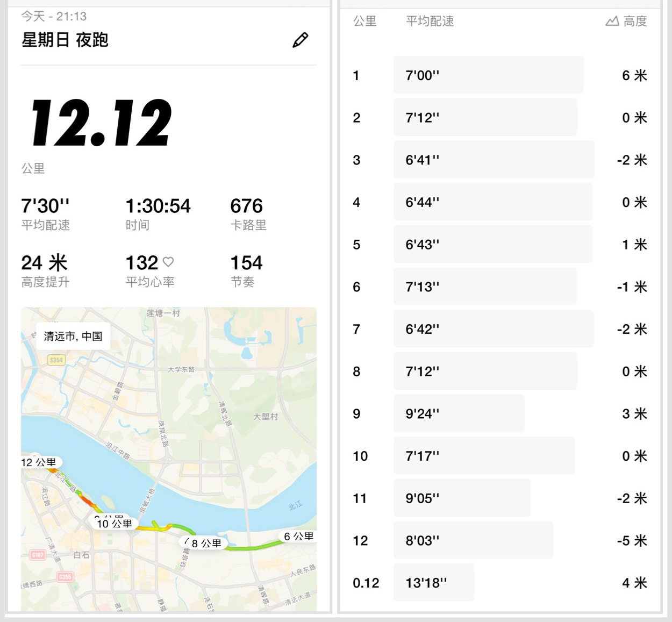
Task: Click the S354 road badge on map
Action: (56, 360)
